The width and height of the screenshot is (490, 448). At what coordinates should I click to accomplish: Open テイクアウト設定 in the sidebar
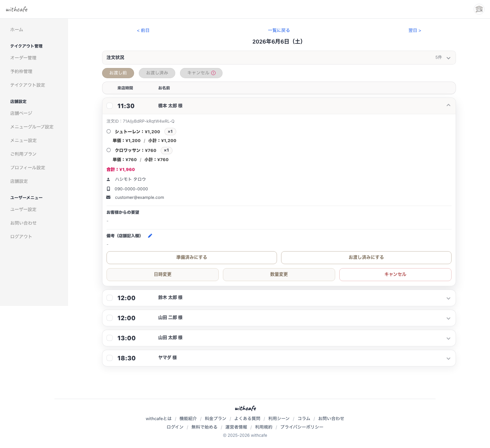28,85
